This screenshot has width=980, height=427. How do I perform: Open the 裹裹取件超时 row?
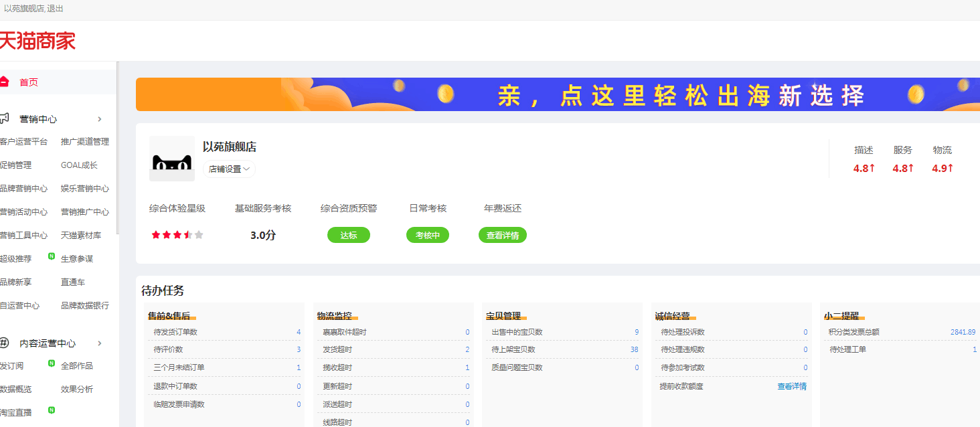click(x=394, y=332)
